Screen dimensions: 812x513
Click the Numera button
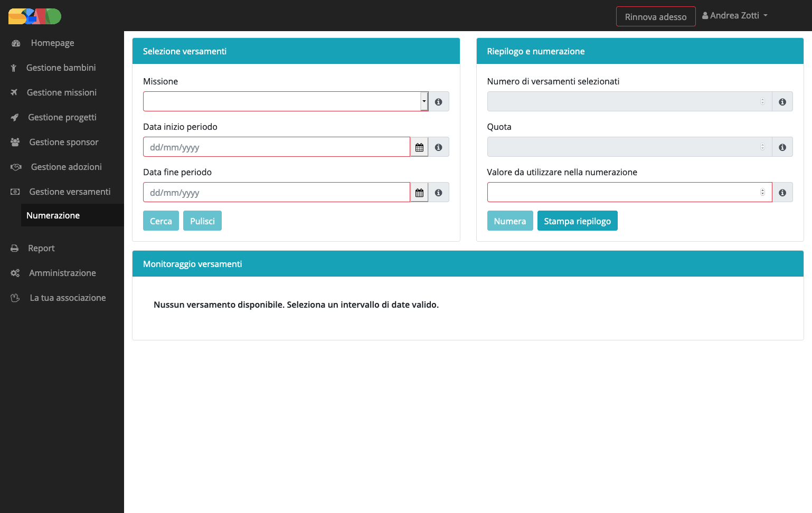[510, 221]
